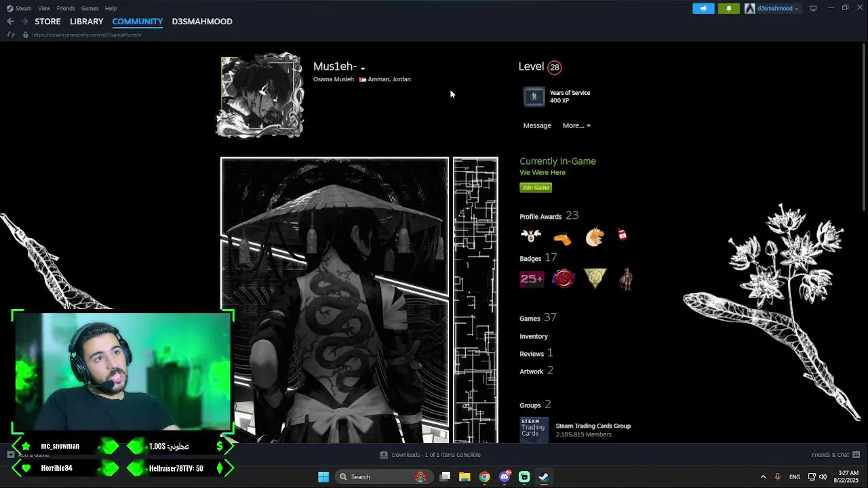View the first profile award icon
868x488 pixels.
click(x=531, y=236)
